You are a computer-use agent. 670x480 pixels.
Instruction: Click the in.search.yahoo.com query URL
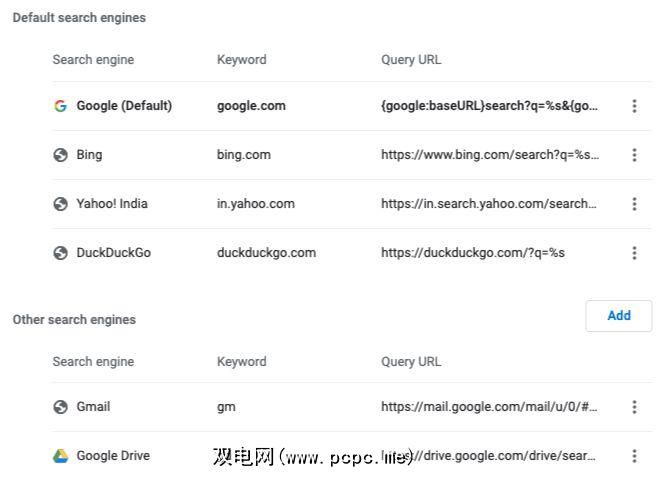coord(489,204)
